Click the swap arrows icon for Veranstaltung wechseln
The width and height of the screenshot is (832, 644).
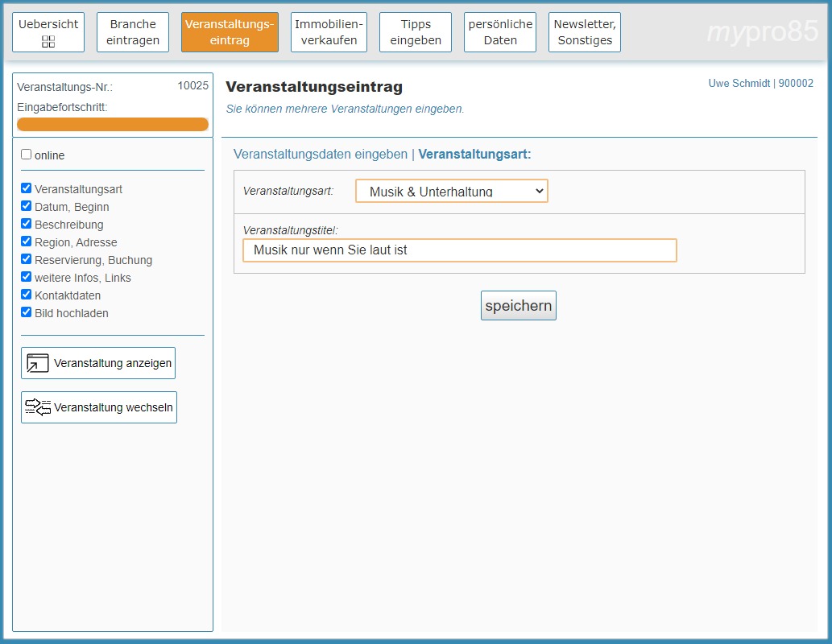38,407
